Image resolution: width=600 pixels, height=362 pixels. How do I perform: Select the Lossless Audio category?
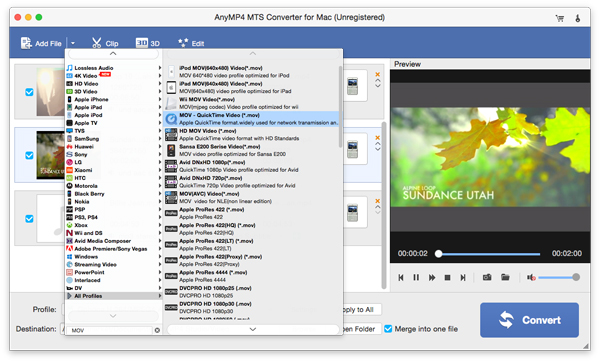(114, 68)
